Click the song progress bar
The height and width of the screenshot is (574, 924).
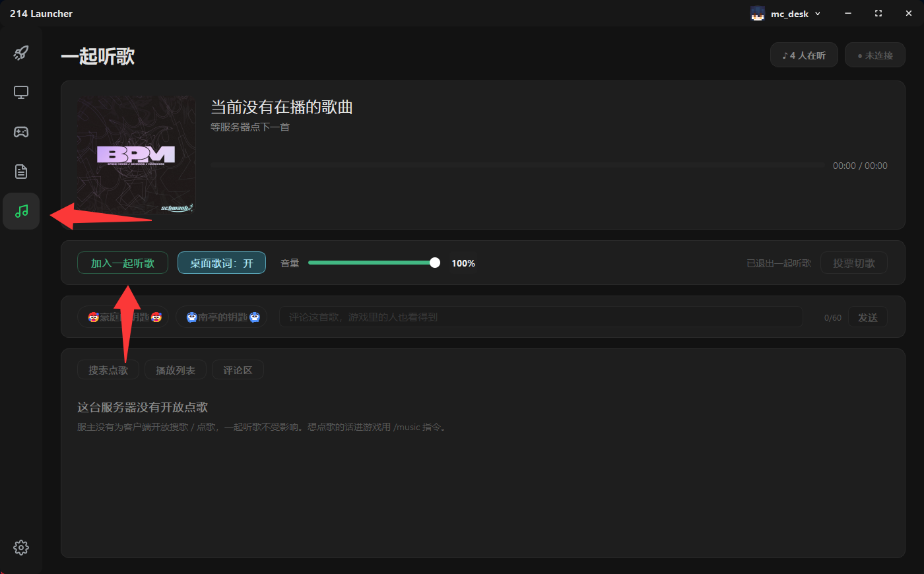[x=517, y=166]
